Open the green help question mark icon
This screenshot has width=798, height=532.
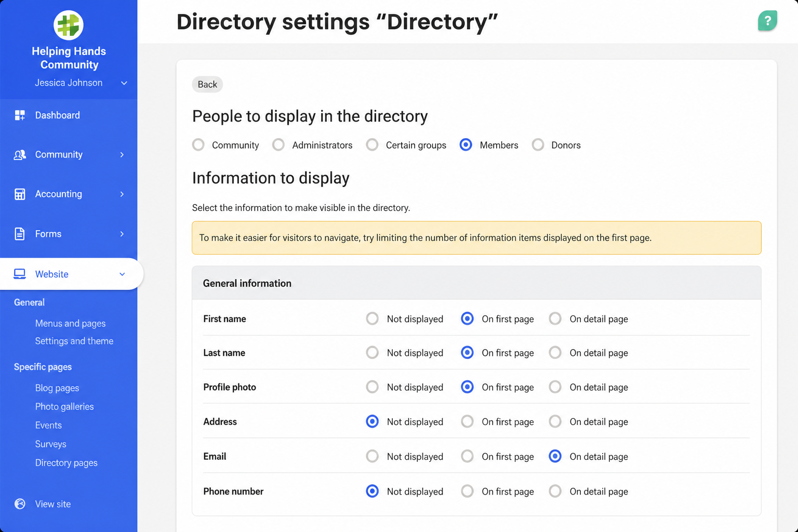click(767, 21)
